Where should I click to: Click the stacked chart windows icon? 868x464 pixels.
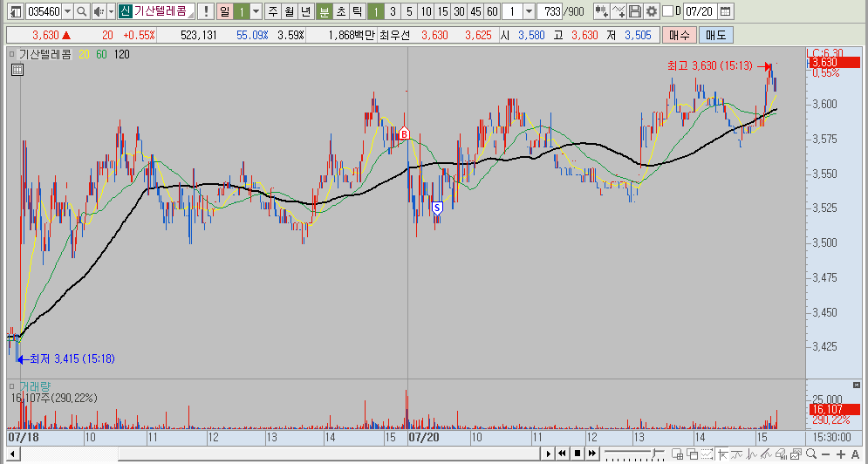click(x=796, y=454)
